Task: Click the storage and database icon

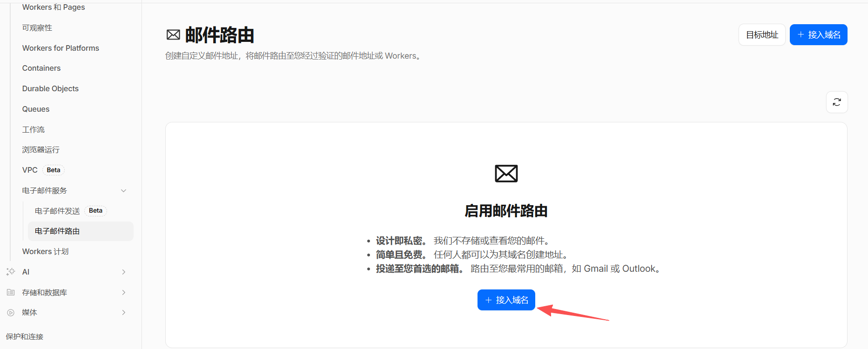Action: click(11, 292)
